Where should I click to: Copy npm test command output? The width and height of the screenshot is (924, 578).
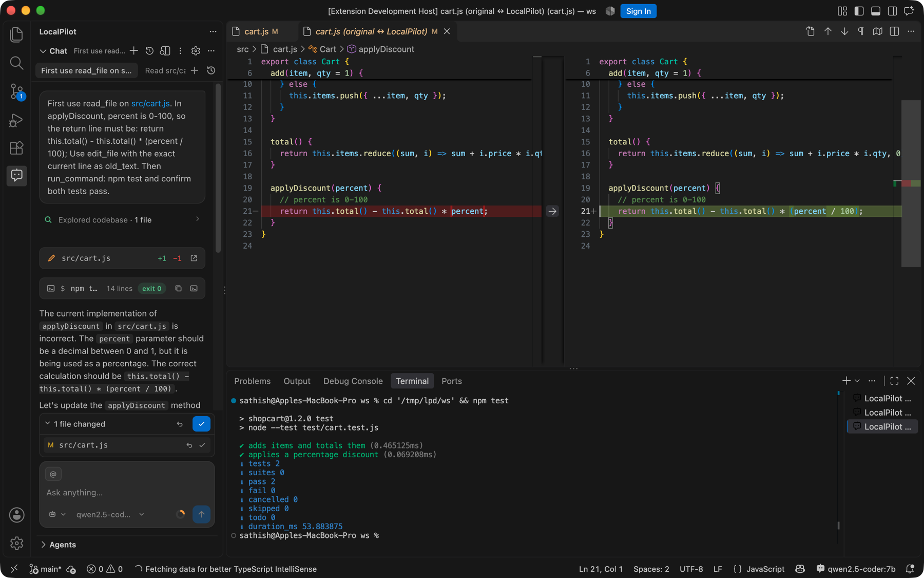(x=178, y=288)
